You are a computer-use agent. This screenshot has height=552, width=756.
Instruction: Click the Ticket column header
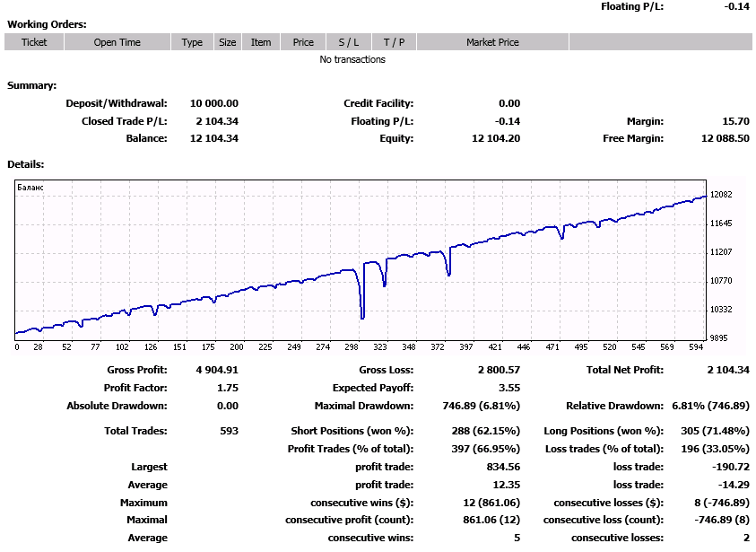[x=34, y=42]
